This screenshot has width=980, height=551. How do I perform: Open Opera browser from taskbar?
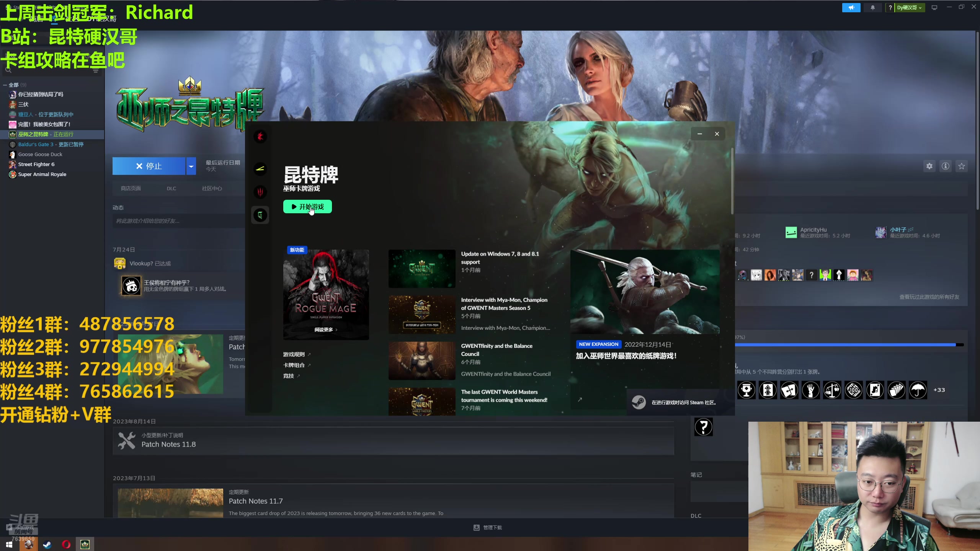pos(66,544)
